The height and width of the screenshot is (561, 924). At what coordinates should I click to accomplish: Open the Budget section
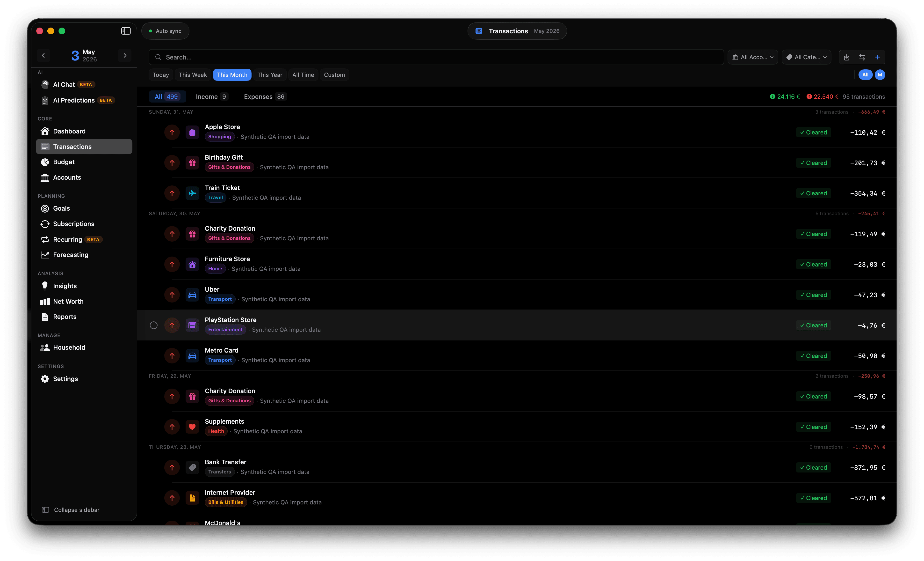click(x=84, y=162)
